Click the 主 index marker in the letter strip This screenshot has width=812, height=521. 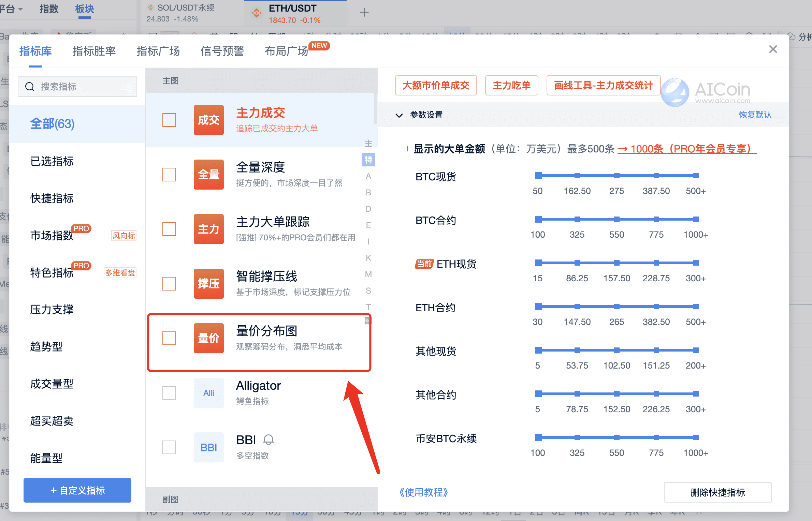coord(368,143)
